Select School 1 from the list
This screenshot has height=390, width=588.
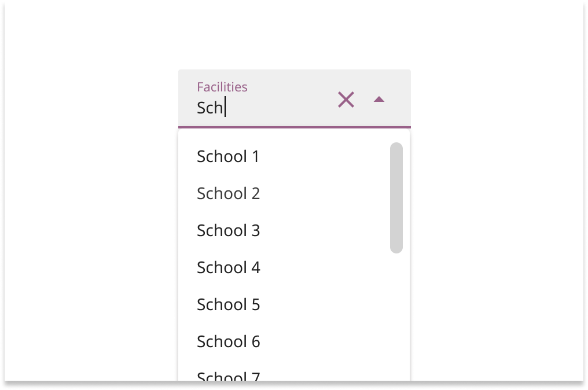[228, 156]
